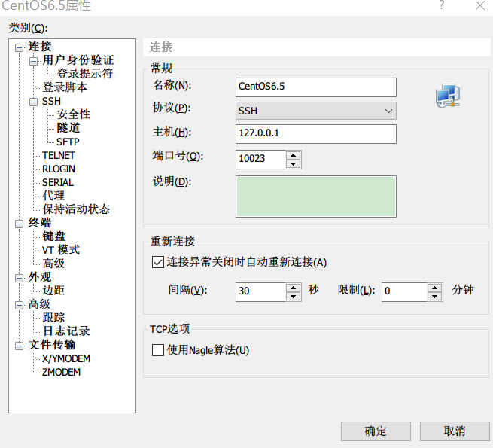Open 隧道 settings in the tree
This screenshot has height=448, width=493.
coord(68,128)
